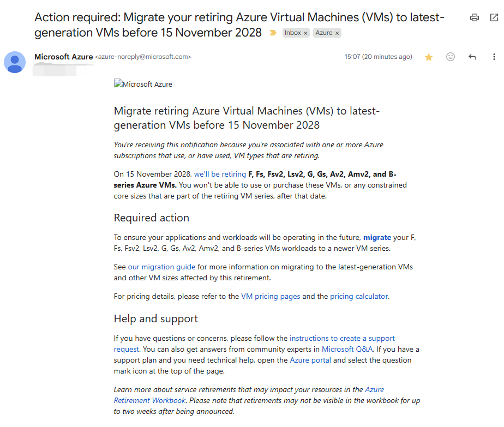504x427 pixels.
Task: Reply using the arrow icon
Action: (x=472, y=57)
